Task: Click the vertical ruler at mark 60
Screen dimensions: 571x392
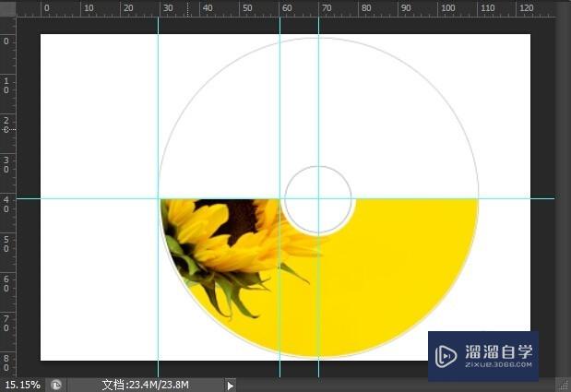Action: point(6,284)
